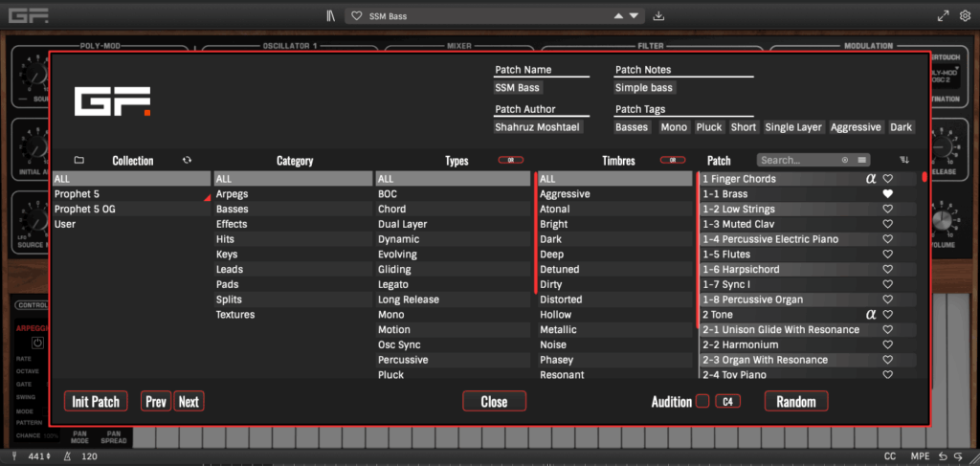Open the SSM Bass patch name dropdown

pyautogui.click(x=497, y=16)
